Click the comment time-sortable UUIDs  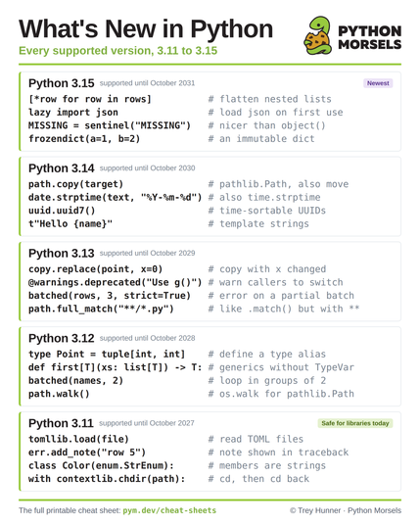(267, 211)
